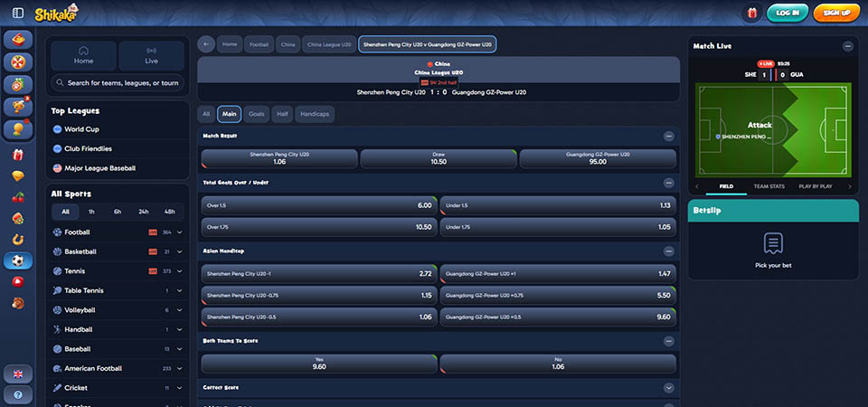This screenshot has height=407, width=868.
Task: Click the betslip receipt icon
Action: [x=773, y=243]
